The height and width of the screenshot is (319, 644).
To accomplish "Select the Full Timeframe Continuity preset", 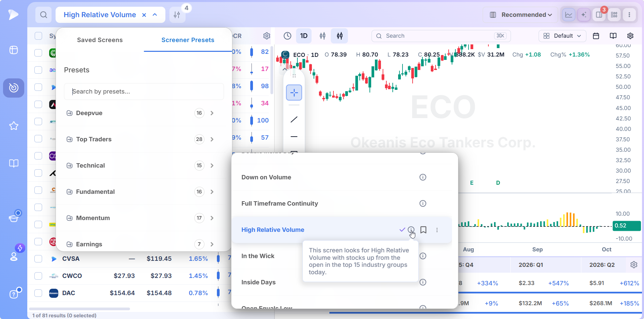I will click(280, 204).
